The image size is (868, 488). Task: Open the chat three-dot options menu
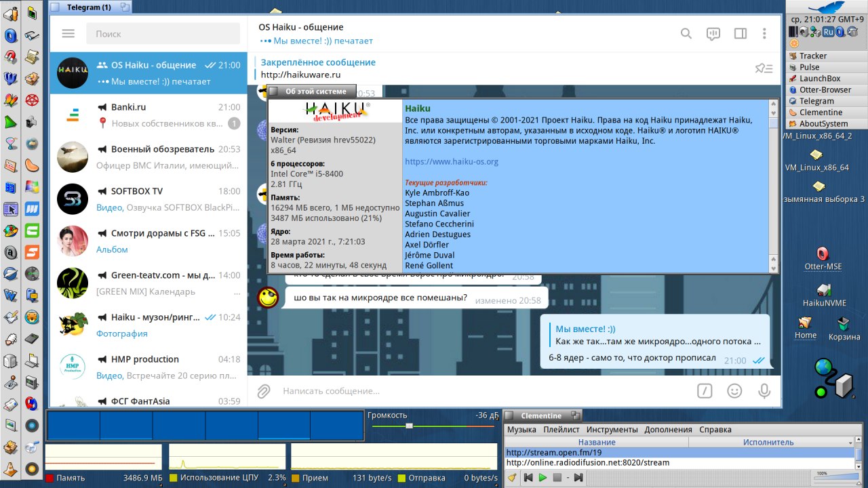[764, 33]
